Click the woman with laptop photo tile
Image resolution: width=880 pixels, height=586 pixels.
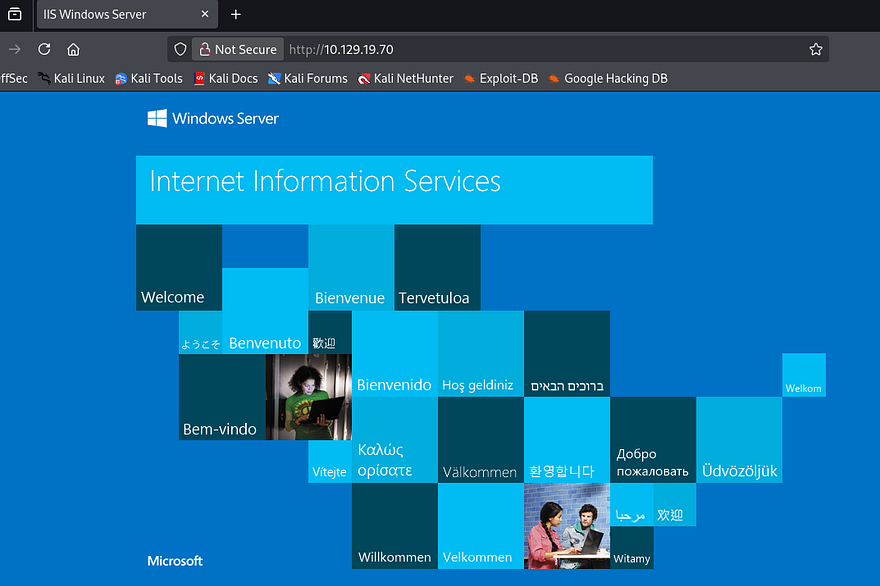[x=308, y=397]
